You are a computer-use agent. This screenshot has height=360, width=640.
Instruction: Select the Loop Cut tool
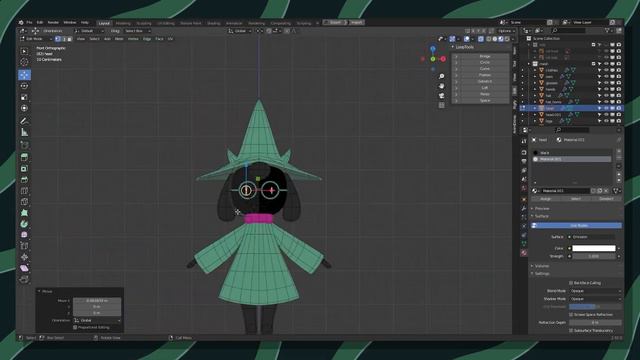coord(24,191)
